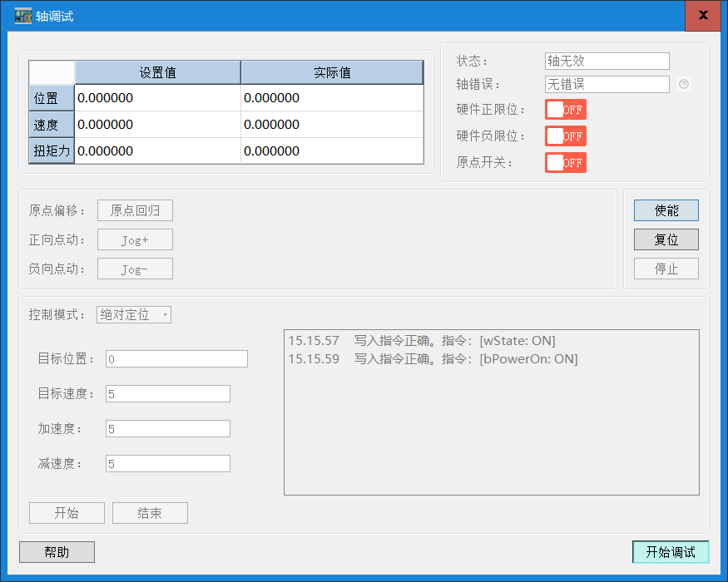
Task: Click the 加速度 value field
Action: 166,428
